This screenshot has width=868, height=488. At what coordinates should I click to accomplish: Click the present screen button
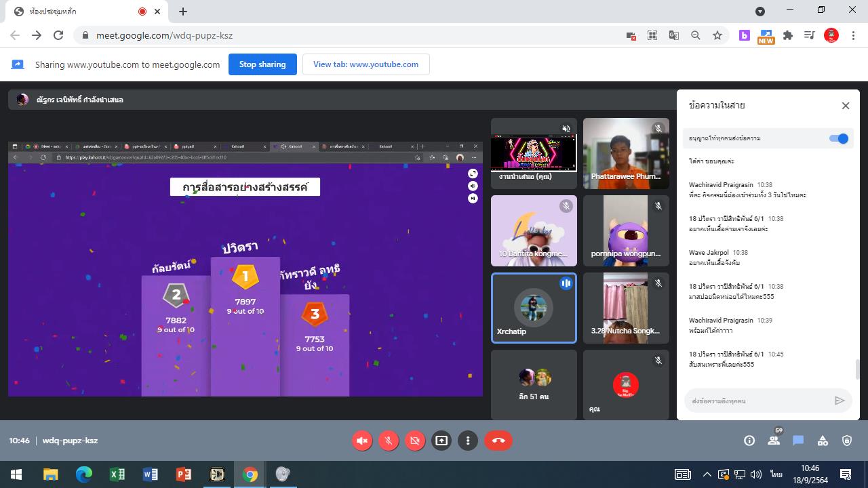(441, 441)
